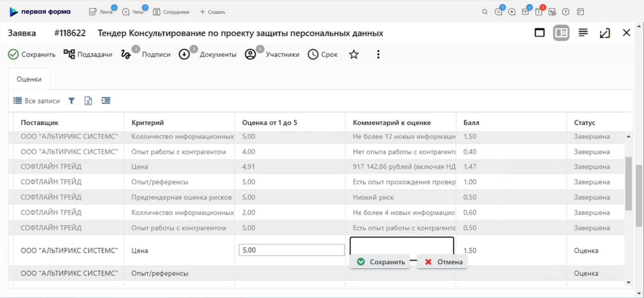Open the help question mark icon
Screen dimensions: 644x298
pyautogui.click(x=566, y=12)
